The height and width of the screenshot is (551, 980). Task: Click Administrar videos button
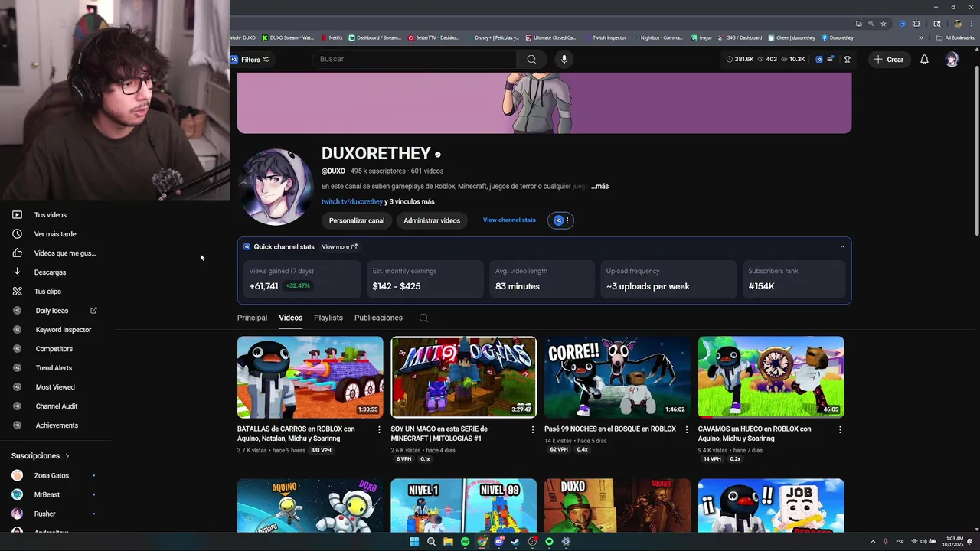tap(432, 220)
